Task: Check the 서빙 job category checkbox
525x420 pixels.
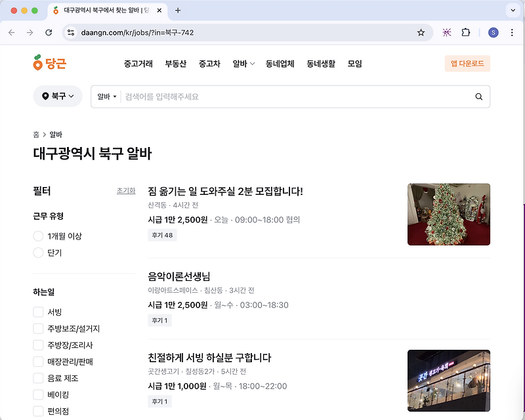Action: point(38,312)
